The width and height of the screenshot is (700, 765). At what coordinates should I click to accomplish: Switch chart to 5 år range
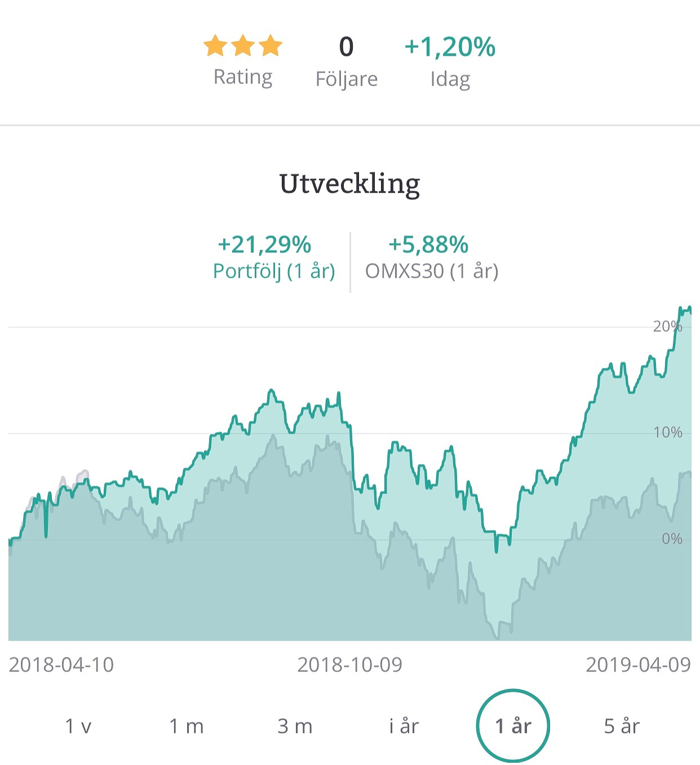pyautogui.click(x=622, y=726)
